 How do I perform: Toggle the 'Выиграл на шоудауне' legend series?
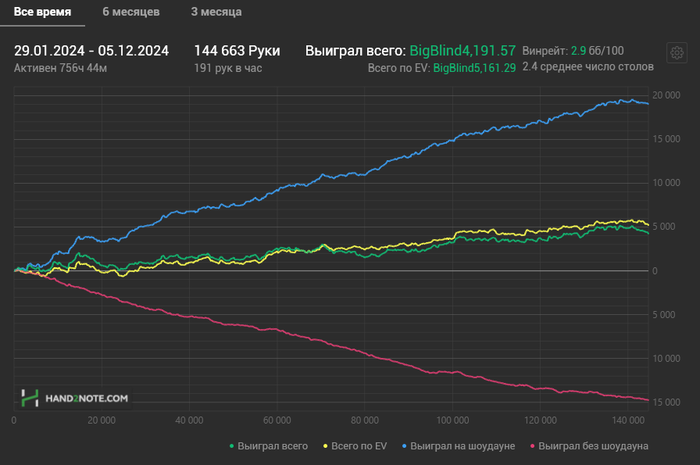(x=458, y=446)
